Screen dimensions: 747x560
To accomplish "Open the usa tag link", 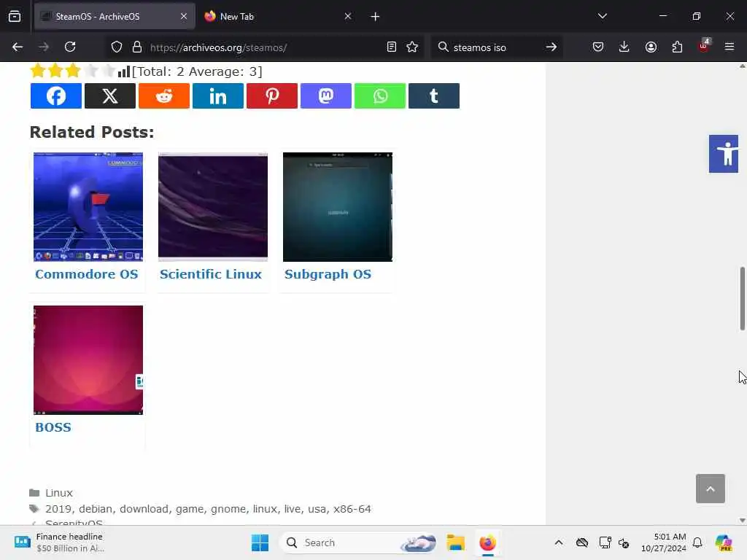I will 317,509.
